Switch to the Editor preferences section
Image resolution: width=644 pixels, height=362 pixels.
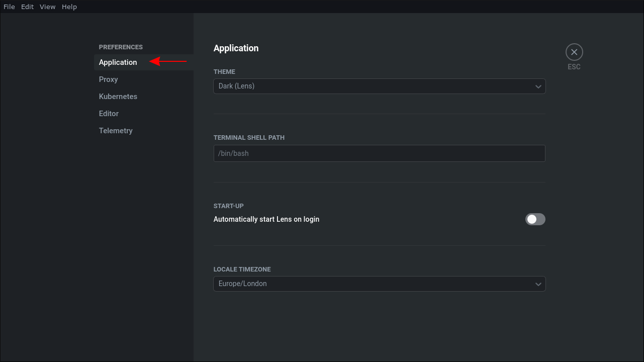coord(109,113)
